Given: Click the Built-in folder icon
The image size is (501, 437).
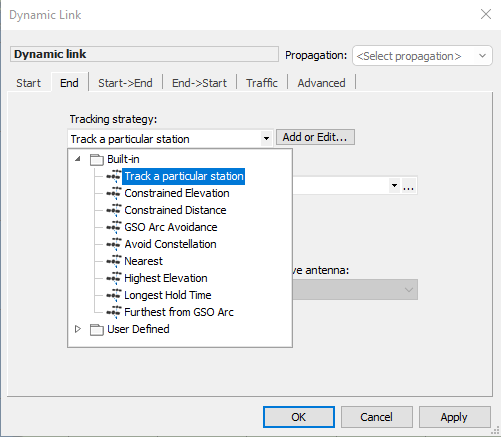Looking at the screenshot, I should [x=97, y=160].
